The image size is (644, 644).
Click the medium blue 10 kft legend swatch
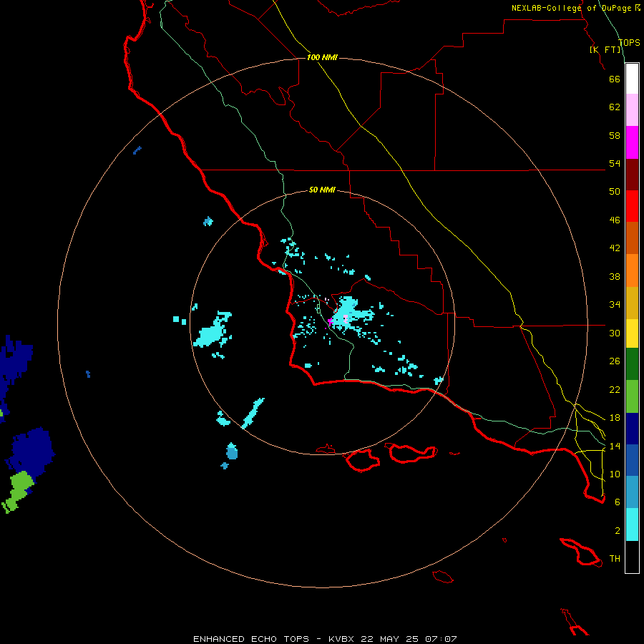632,460
